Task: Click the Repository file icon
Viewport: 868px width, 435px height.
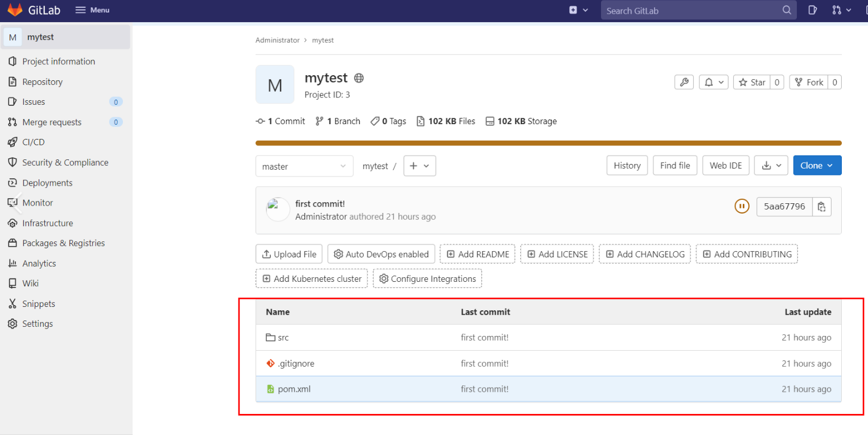Action: 12,82
